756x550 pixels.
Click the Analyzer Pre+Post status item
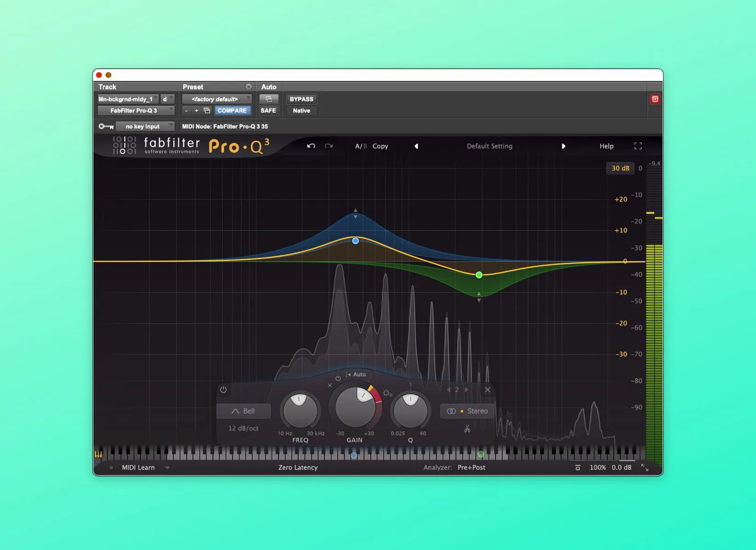point(471,467)
